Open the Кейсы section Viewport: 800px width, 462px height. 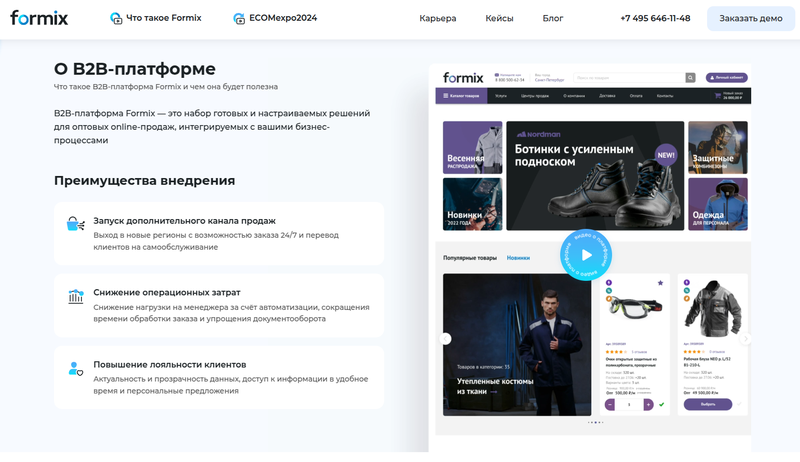click(499, 18)
